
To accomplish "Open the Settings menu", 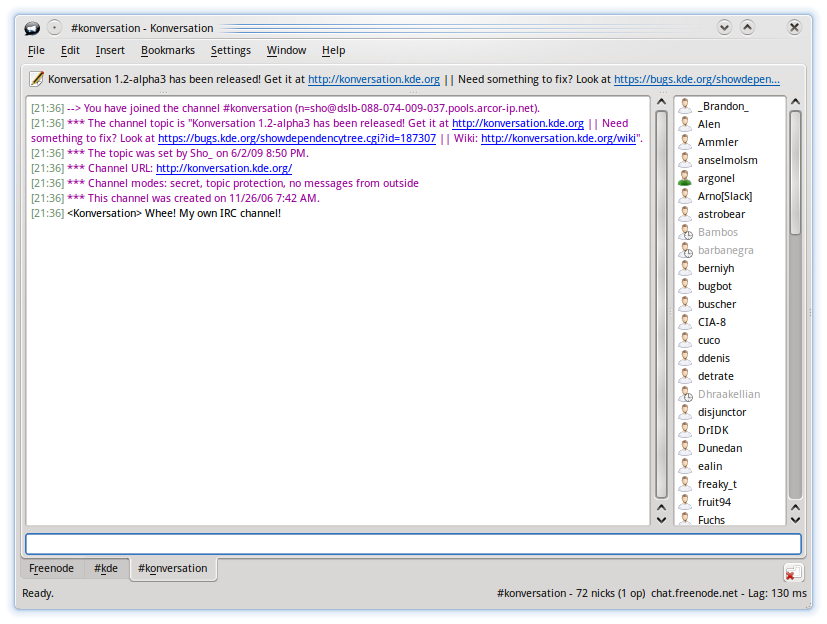I will [230, 50].
